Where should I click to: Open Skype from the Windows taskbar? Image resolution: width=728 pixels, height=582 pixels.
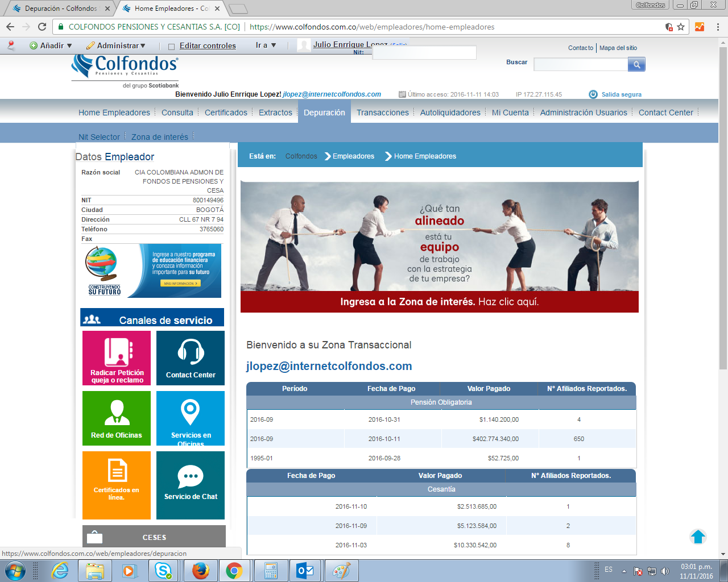(164, 571)
